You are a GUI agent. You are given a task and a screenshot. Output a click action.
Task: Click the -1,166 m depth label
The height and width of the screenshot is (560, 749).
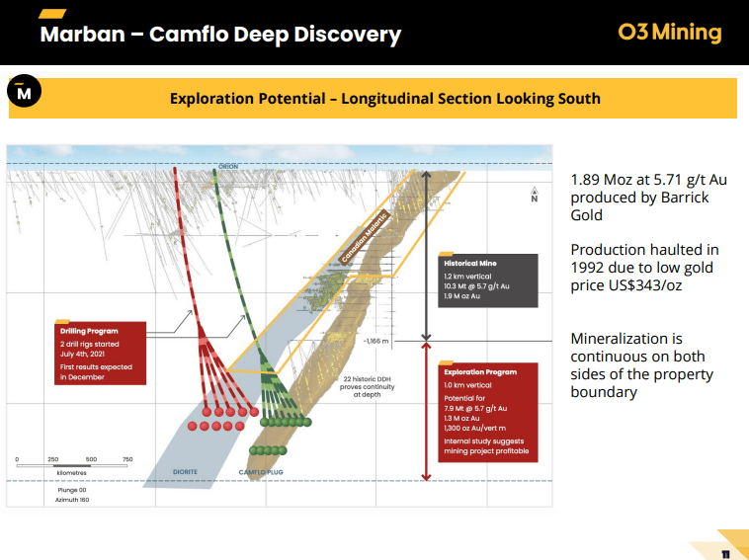pyautogui.click(x=375, y=341)
